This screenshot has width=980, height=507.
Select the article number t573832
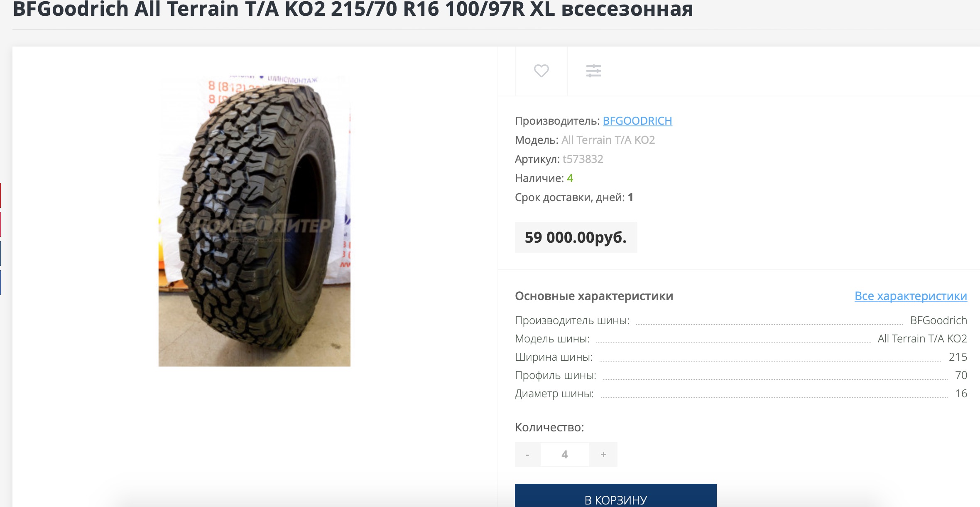point(583,159)
